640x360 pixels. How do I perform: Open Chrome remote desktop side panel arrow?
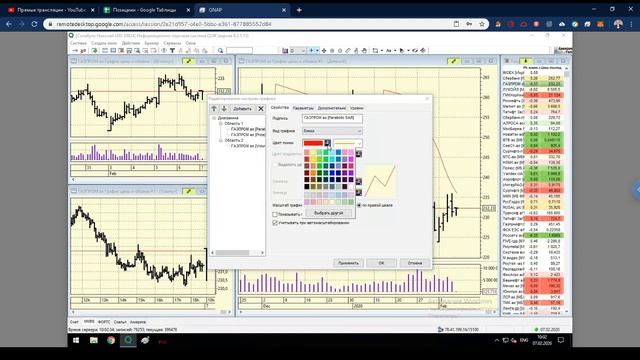[x=636, y=190]
